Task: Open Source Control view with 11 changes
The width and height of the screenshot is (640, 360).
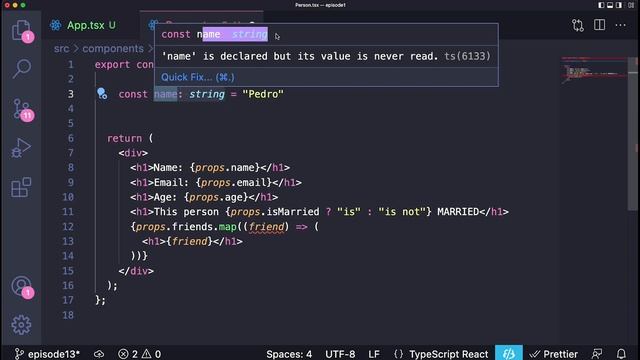Action: (x=21, y=109)
